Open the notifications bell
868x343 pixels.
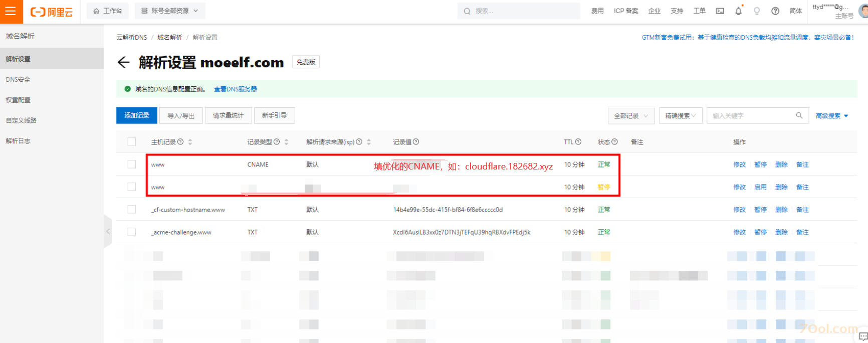(738, 11)
